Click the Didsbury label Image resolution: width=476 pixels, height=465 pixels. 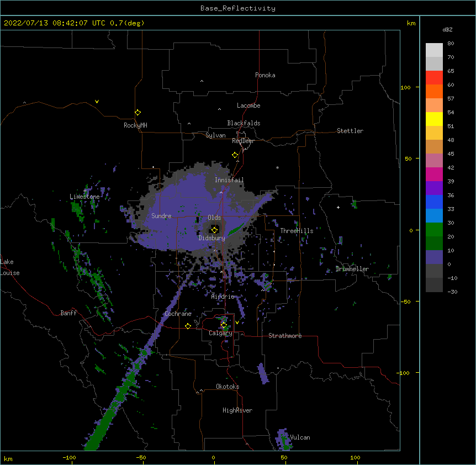click(211, 238)
